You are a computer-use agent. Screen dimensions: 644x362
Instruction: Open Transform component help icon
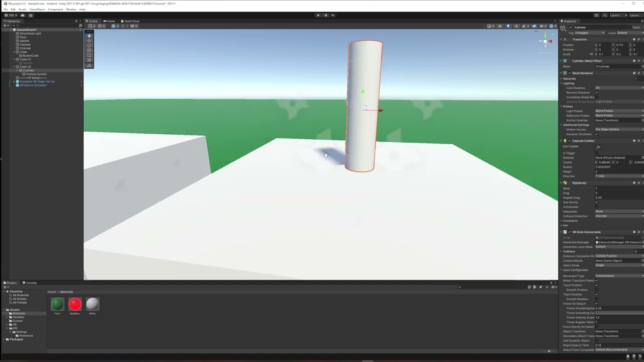pyautogui.click(x=634, y=39)
